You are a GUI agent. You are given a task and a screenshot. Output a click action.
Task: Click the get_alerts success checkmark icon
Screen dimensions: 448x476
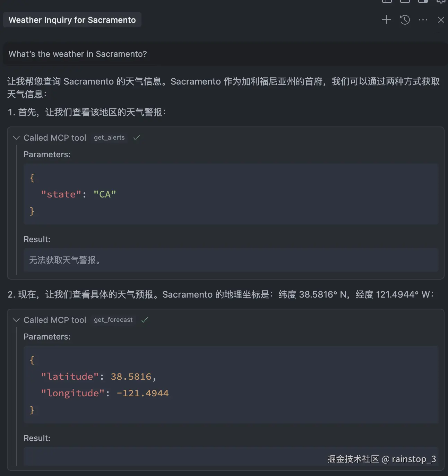pyautogui.click(x=137, y=138)
